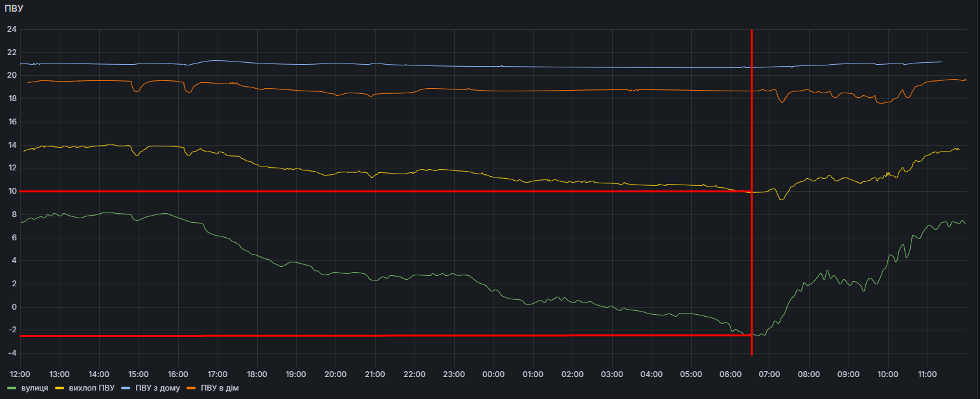The image size is (980, 399).
Task: Click the orange ПВУ в дім color marker
Action: pyautogui.click(x=191, y=388)
